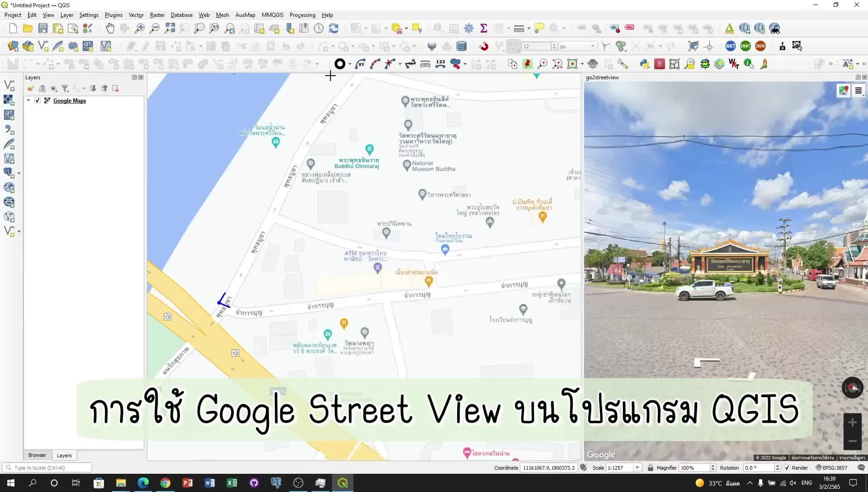Open the Vector menu
868x492 pixels.
pos(136,15)
